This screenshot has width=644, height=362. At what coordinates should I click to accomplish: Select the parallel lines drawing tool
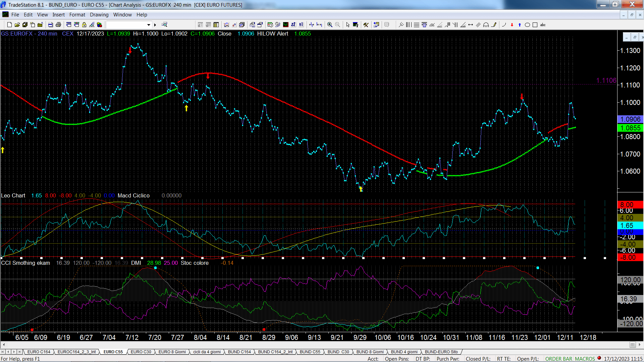pos(478,25)
